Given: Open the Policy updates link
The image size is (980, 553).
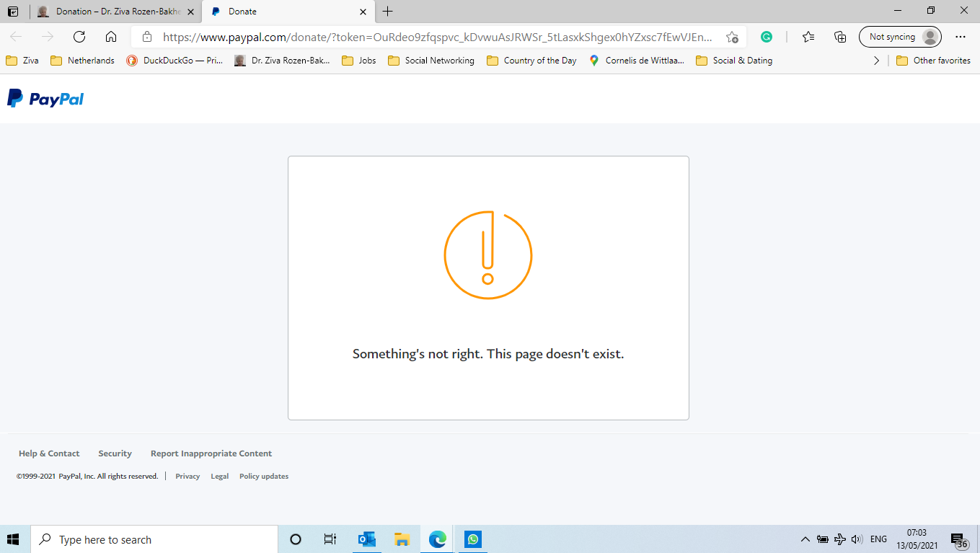Looking at the screenshot, I should [x=264, y=476].
